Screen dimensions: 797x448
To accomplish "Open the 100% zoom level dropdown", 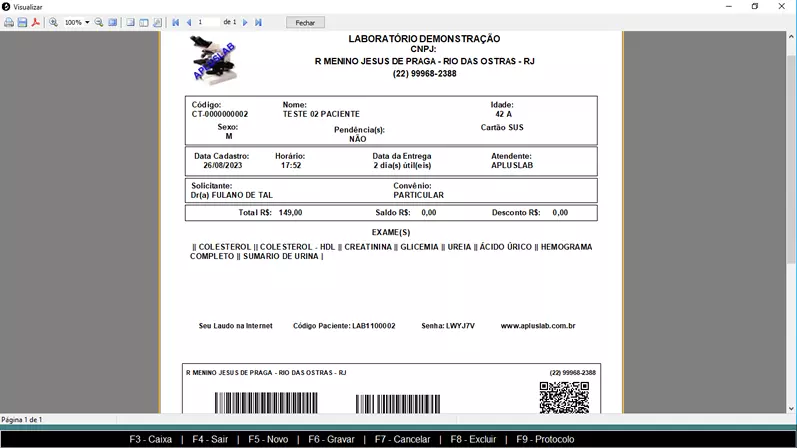I will click(x=87, y=22).
